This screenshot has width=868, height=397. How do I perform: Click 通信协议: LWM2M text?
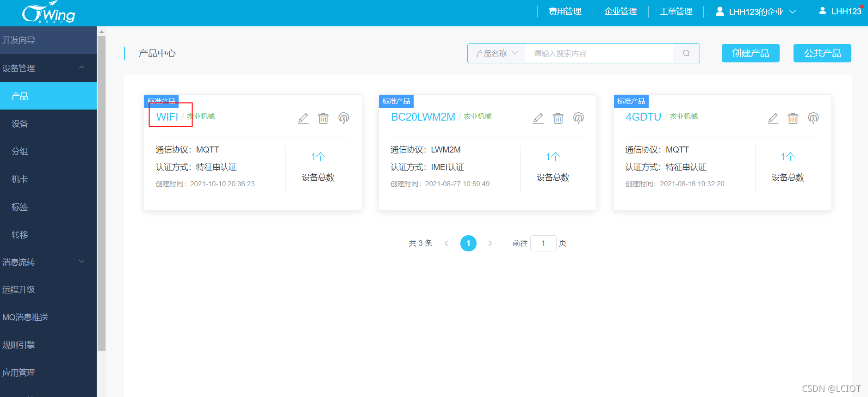pos(426,150)
